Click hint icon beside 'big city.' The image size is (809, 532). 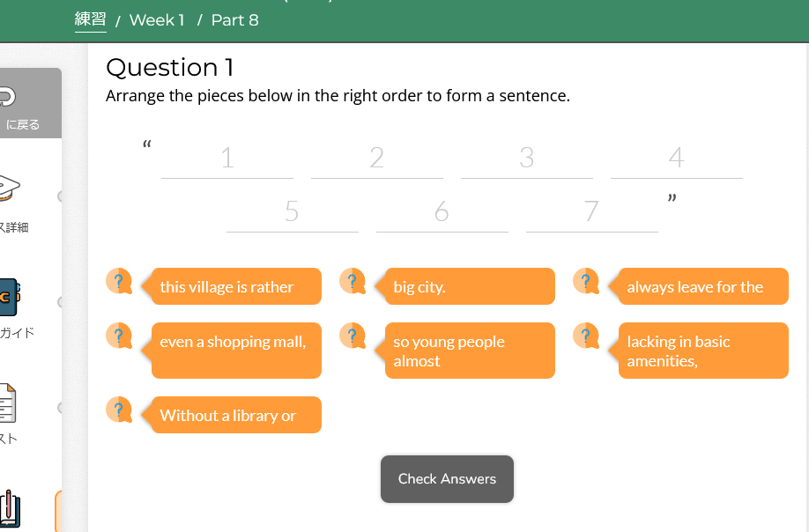[x=352, y=282]
